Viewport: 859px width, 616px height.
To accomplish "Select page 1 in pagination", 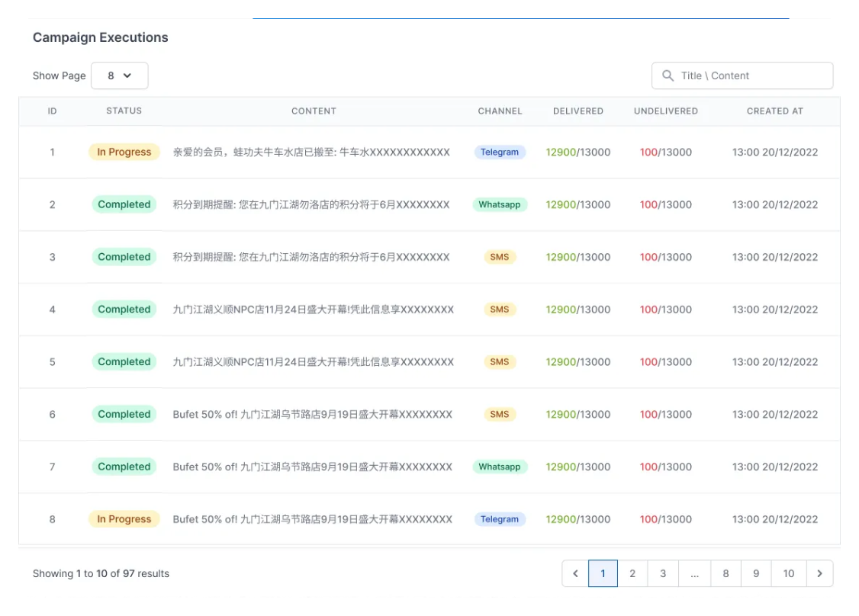I will click(603, 573).
